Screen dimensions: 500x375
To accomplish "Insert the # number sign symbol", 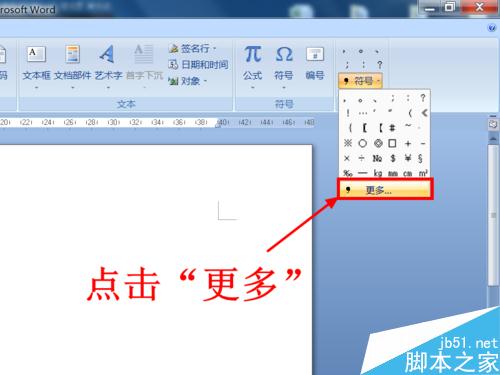I will (x=392, y=128).
